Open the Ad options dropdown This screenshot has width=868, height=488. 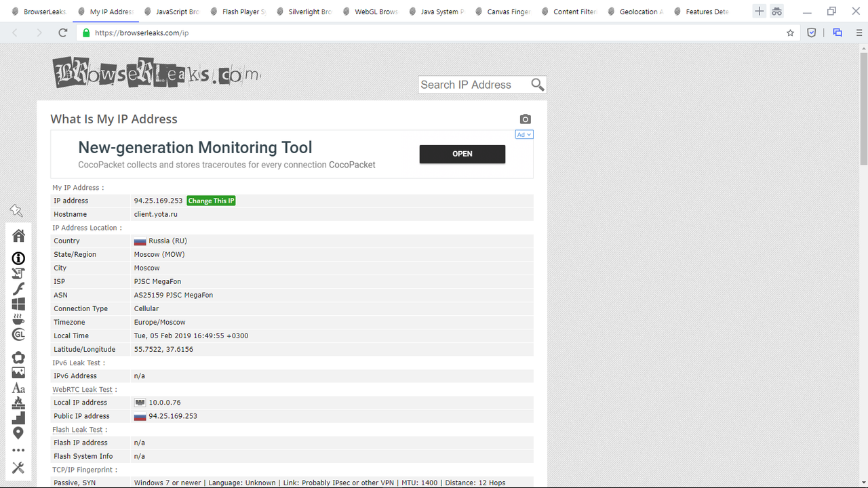pos(524,134)
